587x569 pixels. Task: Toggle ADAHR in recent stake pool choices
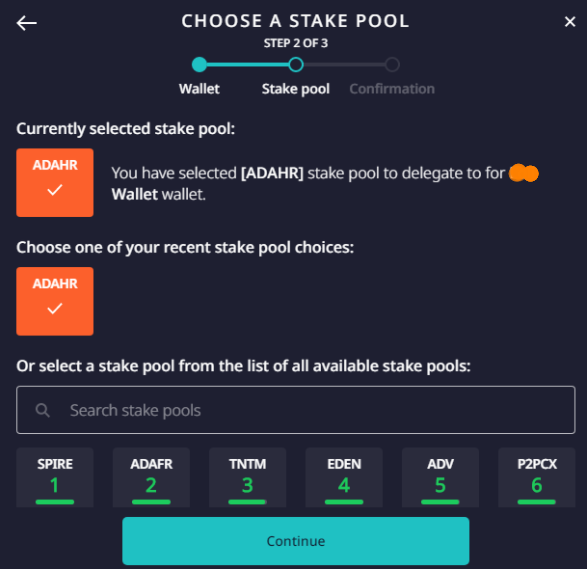[55, 301]
